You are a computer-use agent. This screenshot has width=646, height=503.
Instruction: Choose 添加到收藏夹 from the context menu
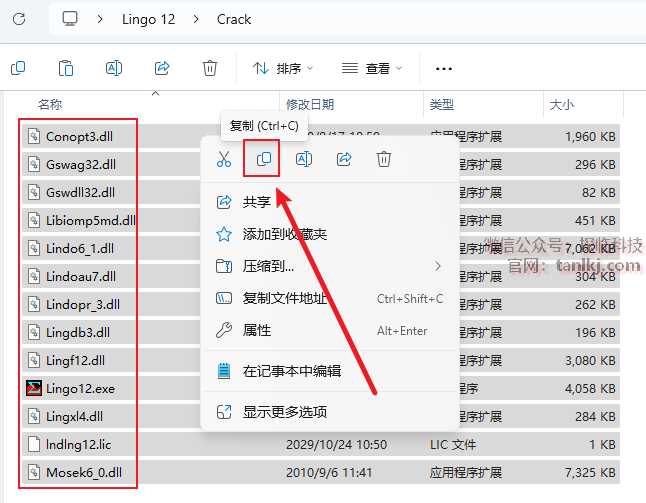(x=330, y=234)
